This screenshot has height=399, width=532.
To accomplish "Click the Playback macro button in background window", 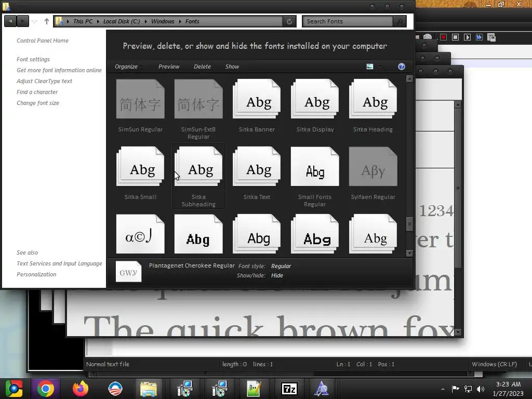I will click(467, 37).
